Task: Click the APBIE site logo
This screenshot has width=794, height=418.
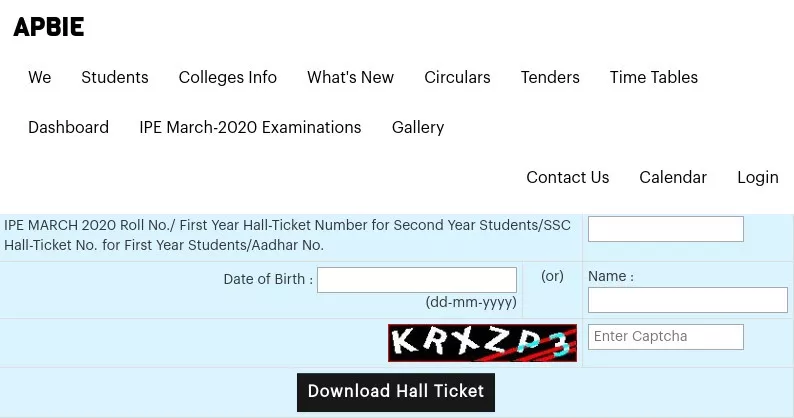Action: tap(48, 28)
